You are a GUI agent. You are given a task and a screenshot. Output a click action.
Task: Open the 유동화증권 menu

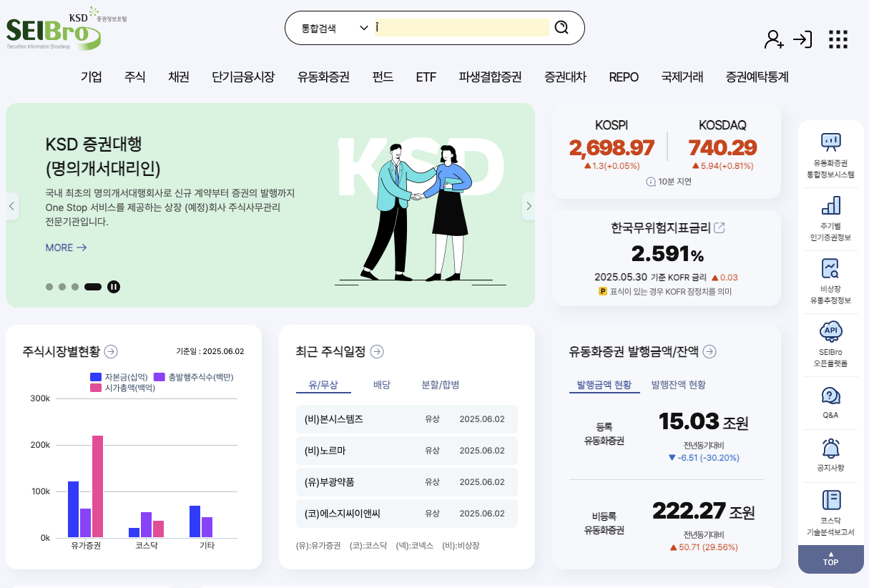[x=323, y=77]
